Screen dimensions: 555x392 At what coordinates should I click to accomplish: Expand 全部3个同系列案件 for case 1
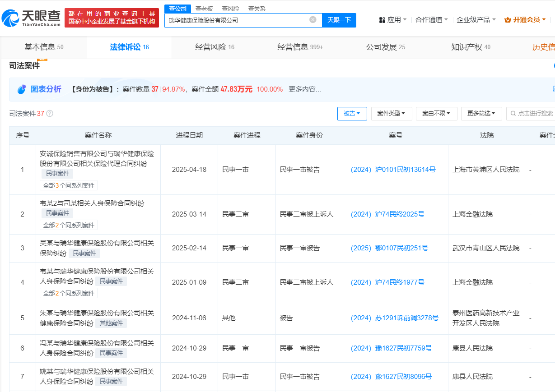[x=69, y=185]
